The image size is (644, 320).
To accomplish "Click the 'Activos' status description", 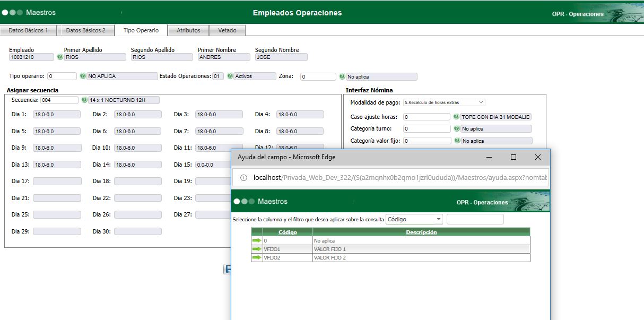I will (x=255, y=76).
